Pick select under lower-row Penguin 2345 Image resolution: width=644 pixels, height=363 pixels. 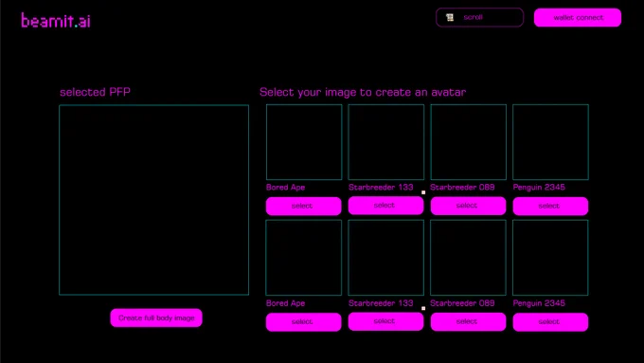pyautogui.click(x=550, y=322)
